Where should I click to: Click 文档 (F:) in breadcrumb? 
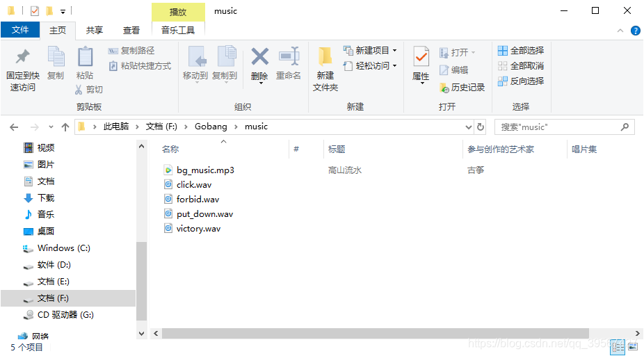pos(161,127)
